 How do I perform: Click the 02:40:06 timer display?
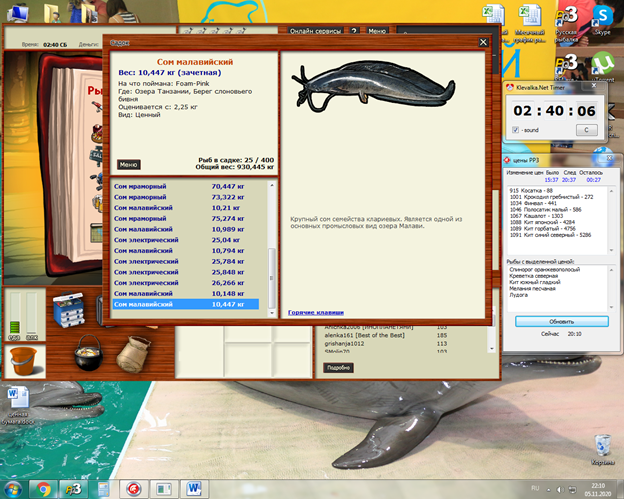tap(554, 111)
